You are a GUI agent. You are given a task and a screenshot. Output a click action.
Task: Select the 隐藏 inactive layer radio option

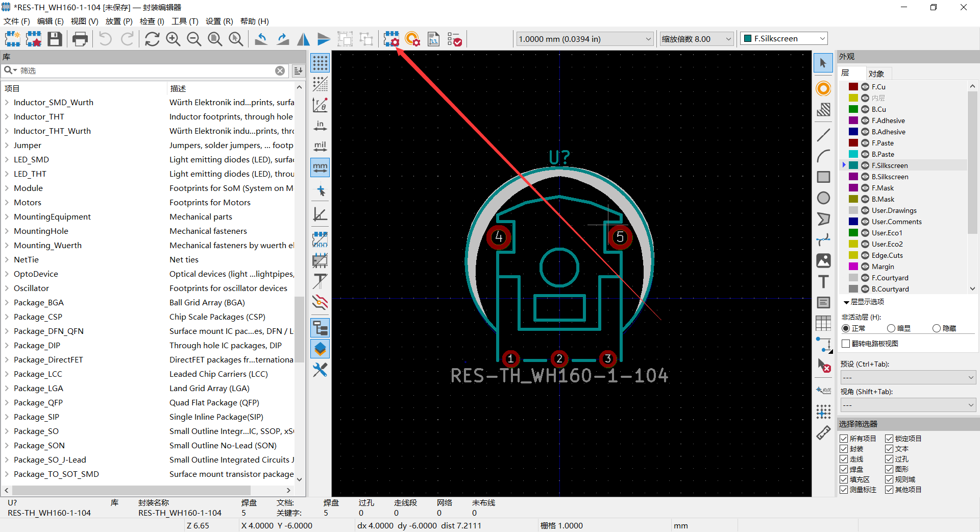936,328
